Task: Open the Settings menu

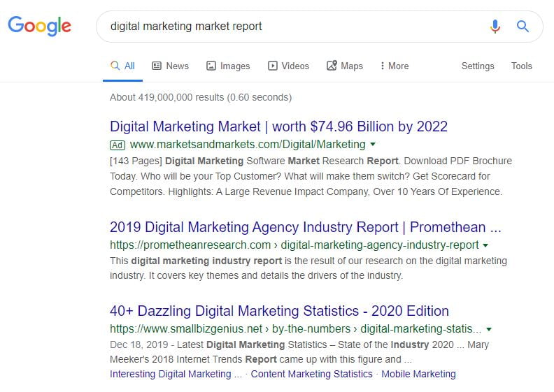Action: (x=478, y=66)
